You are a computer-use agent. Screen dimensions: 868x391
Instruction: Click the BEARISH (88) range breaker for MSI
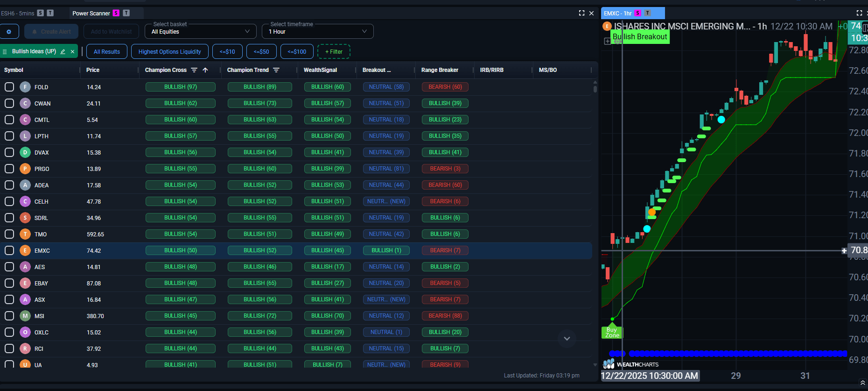tap(445, 316)
